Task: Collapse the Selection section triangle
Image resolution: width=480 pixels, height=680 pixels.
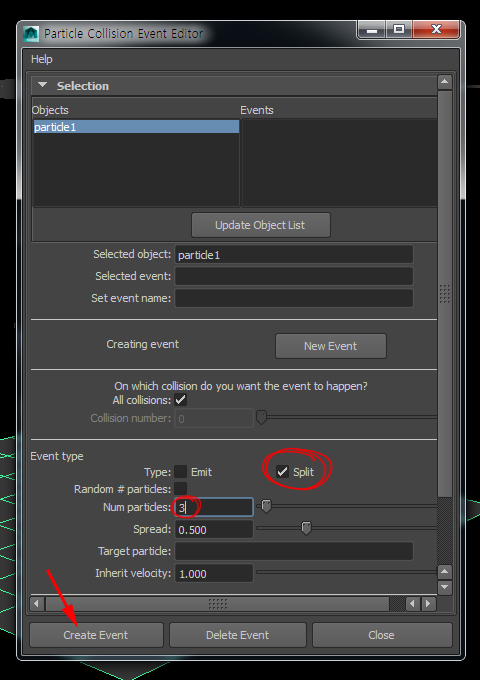Action: 42,85
